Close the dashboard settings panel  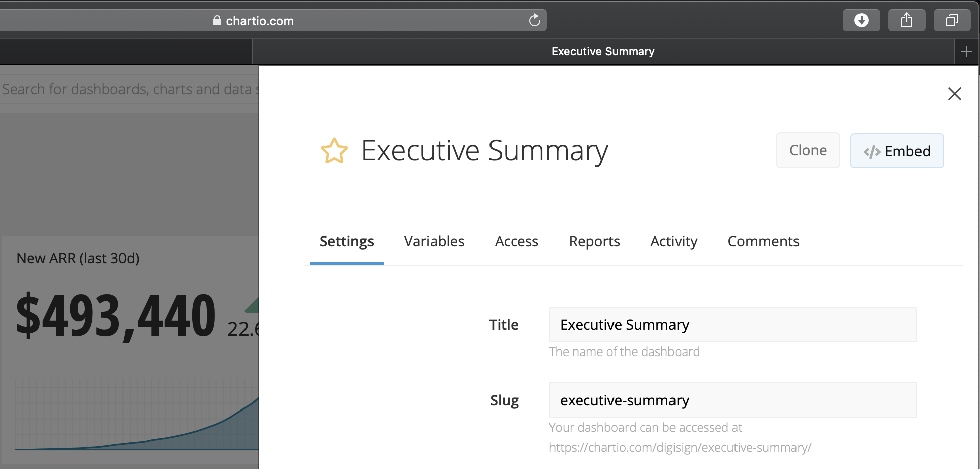pos(954,94)
